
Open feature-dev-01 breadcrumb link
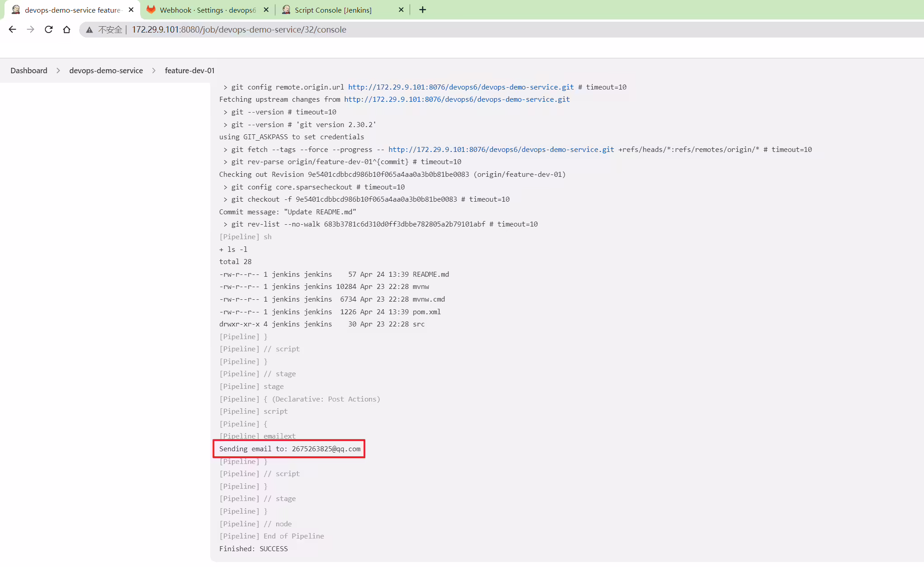click(190, 71)
